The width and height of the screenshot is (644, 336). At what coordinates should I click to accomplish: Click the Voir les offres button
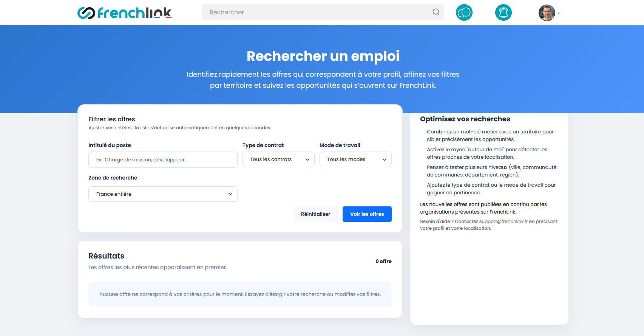click(367, 214)
